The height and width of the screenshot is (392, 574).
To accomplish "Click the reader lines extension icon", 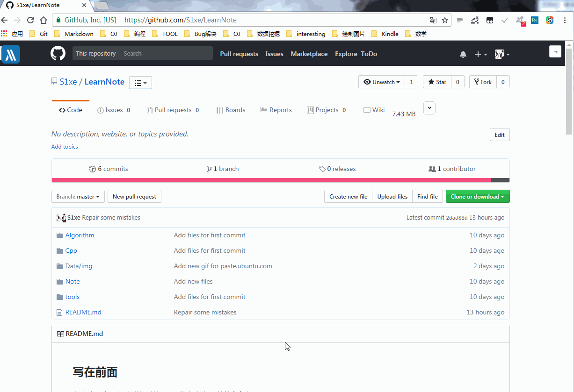I will pyautogui.click(x=460, y=20).
